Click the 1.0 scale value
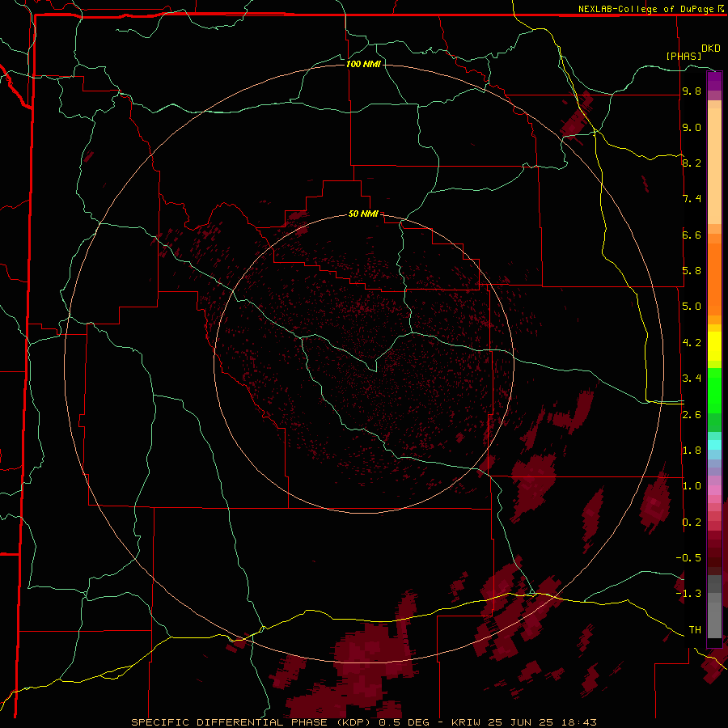 [x=692, y=486]
